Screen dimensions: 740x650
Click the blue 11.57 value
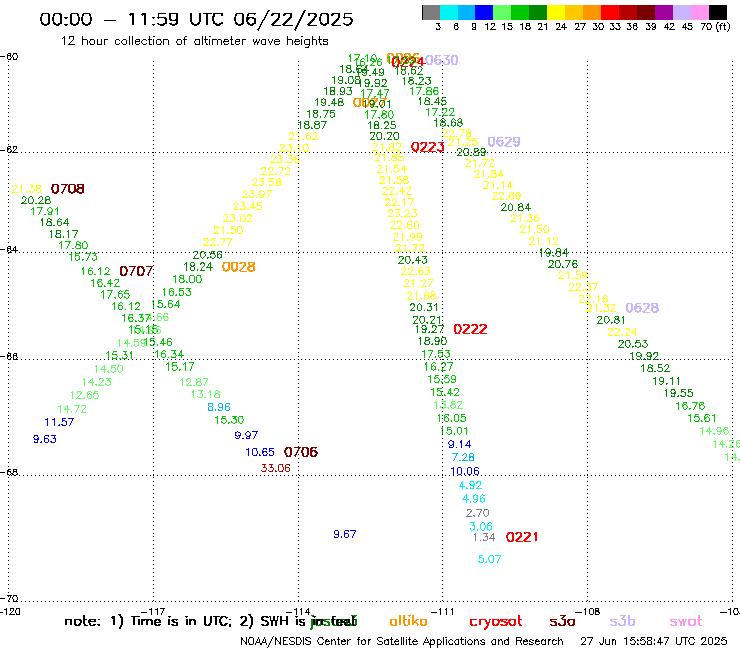point(59,422)
